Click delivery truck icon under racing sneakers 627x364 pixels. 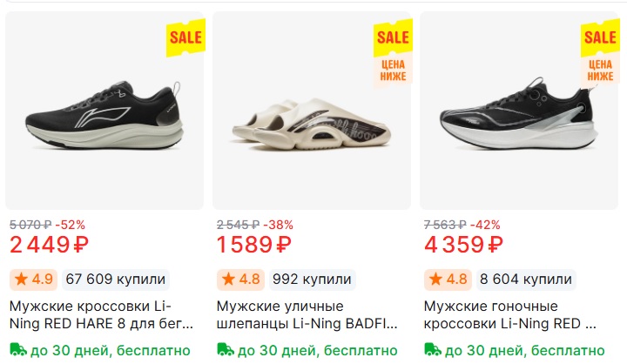[x=432, y=350]
